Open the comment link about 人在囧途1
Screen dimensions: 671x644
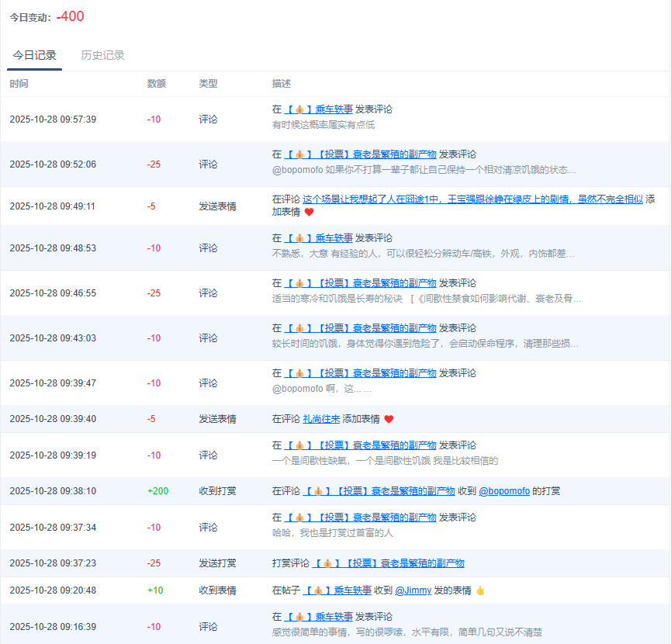tap(472, 199)
